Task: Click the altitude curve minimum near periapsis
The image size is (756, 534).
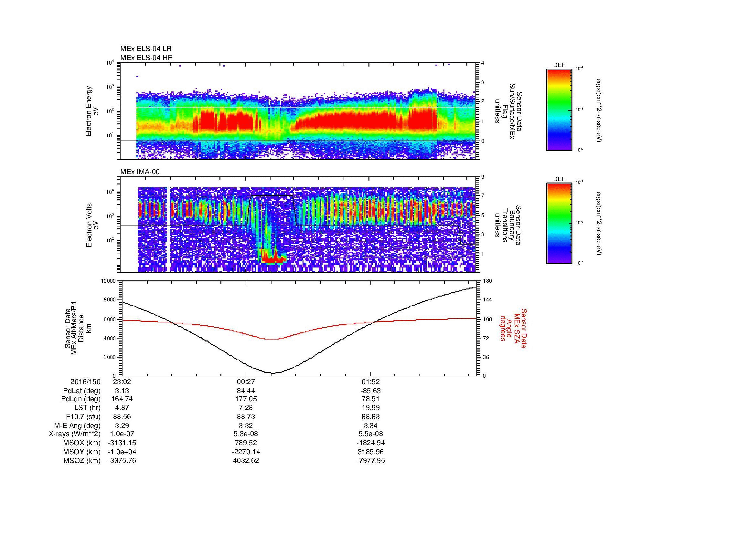Action: click(273, 373)
